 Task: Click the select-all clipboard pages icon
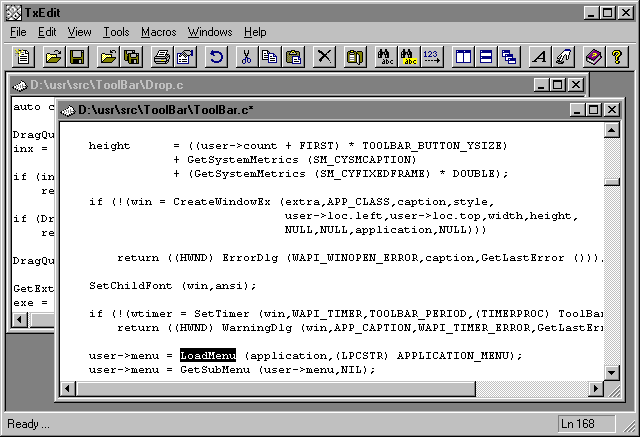[355, 57]
